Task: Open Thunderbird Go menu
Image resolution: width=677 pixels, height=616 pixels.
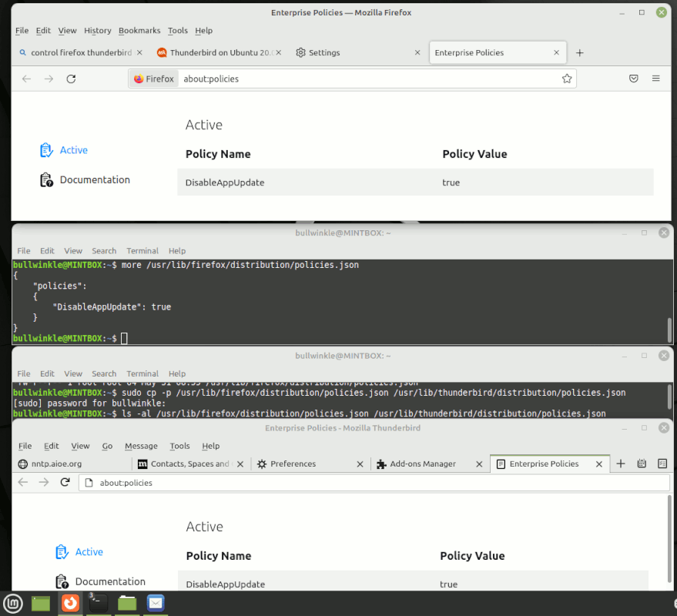Action: (x=107, y=446)
